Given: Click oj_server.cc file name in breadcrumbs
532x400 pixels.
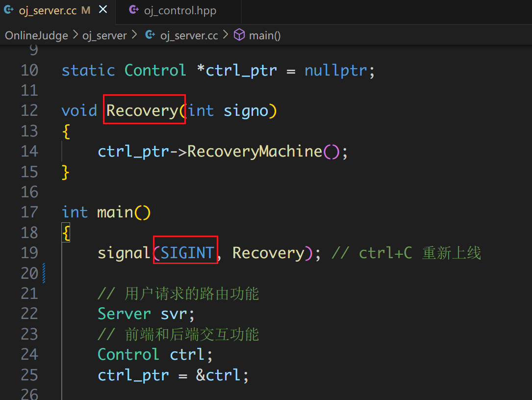Looking at the screenshot, I should [x=189, y=36].
